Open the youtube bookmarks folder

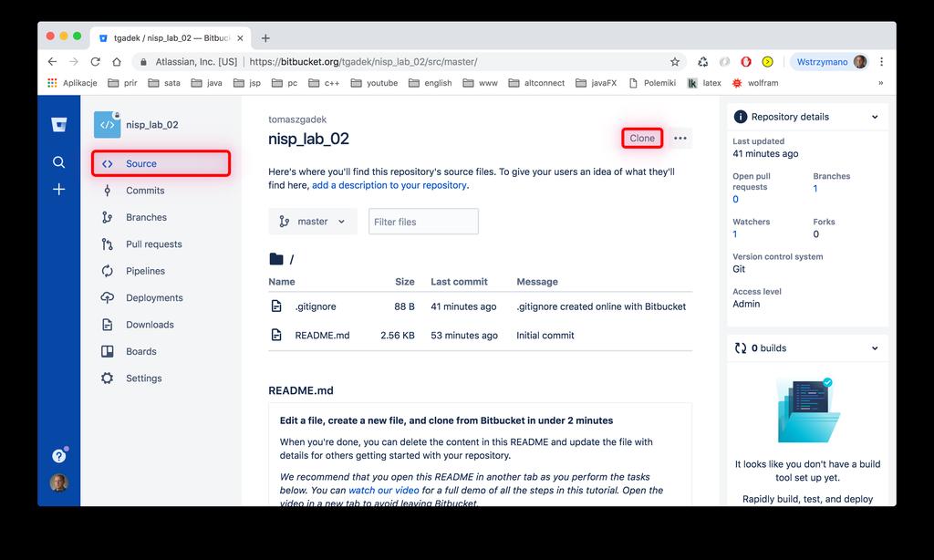(374, 83)
